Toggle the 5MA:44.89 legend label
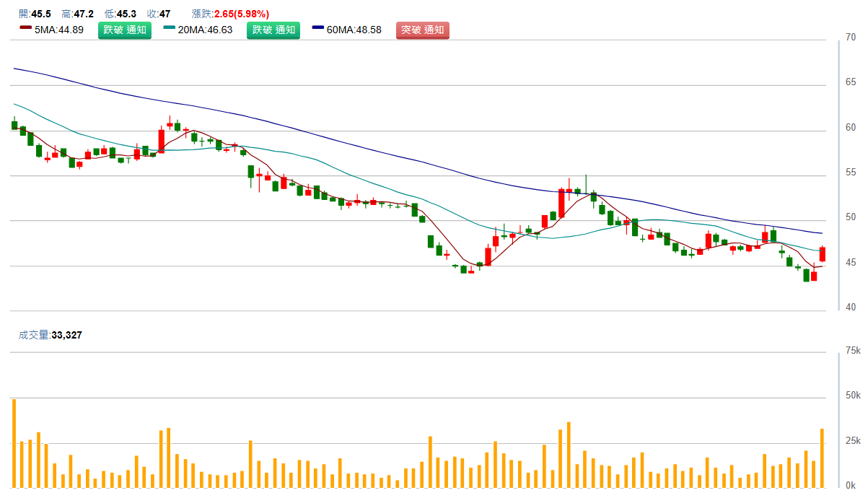The image size is (868, 493). (58, 30)
